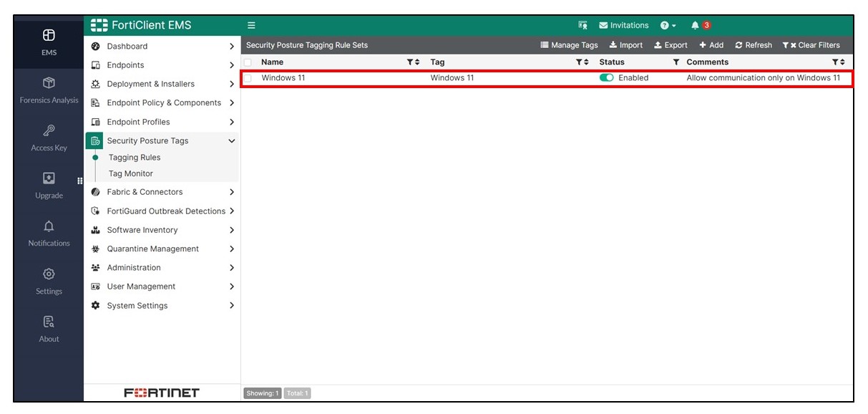The width and height of the screenshot is (868, 414).
Task: Click the Comments column header label
Action: click(x=708, y=62)
